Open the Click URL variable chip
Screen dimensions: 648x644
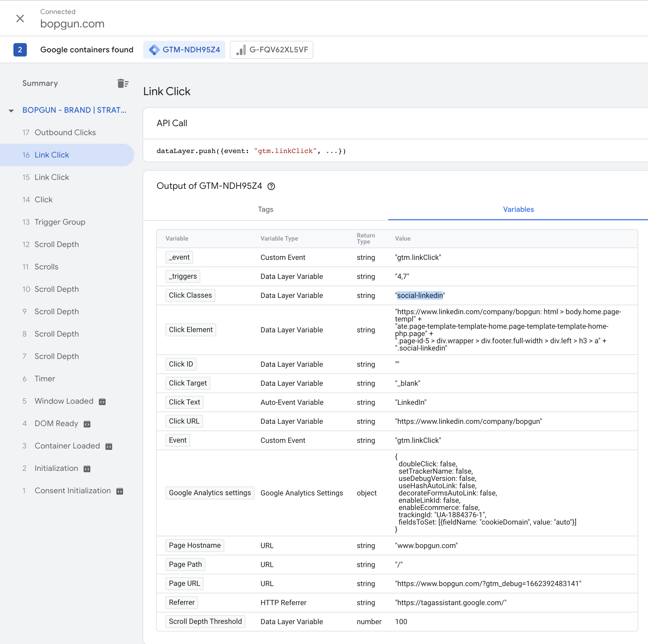click(184, 421)
